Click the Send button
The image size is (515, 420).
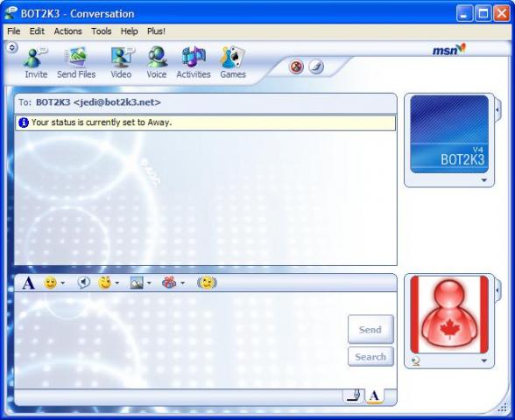(x=370, y=329)
